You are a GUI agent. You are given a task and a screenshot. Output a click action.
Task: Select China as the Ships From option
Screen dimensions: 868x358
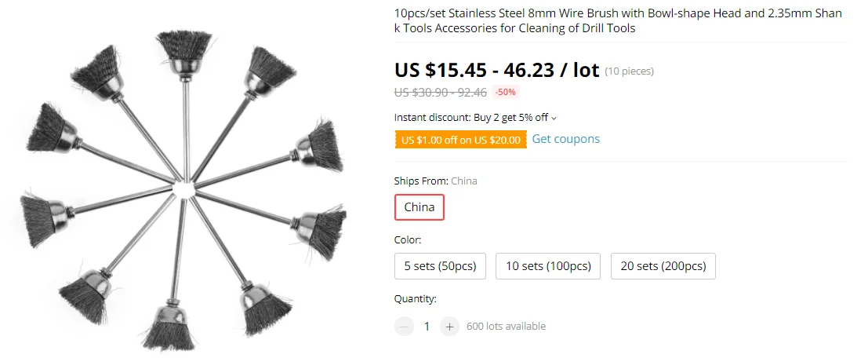coord(419,207)
